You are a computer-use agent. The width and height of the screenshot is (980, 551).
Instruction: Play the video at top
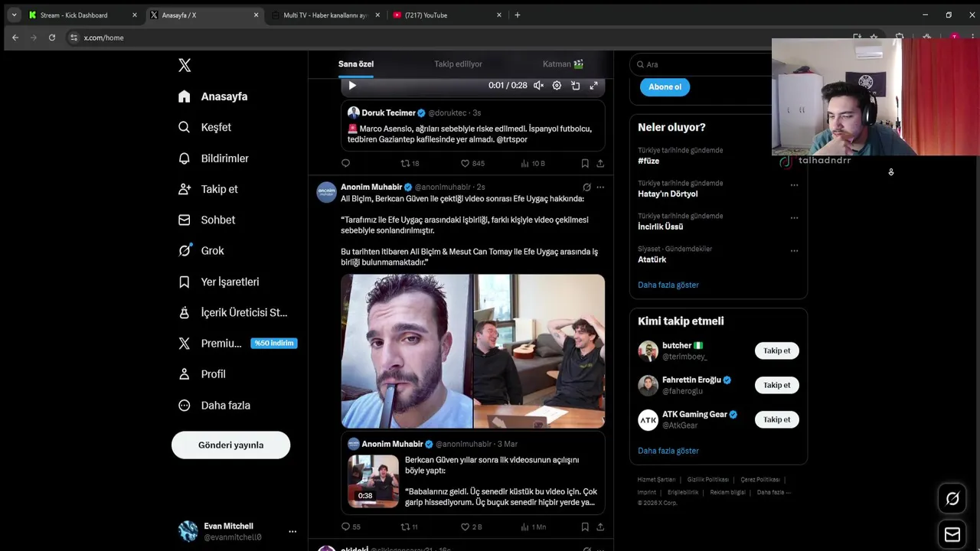[x=352, y=86]
